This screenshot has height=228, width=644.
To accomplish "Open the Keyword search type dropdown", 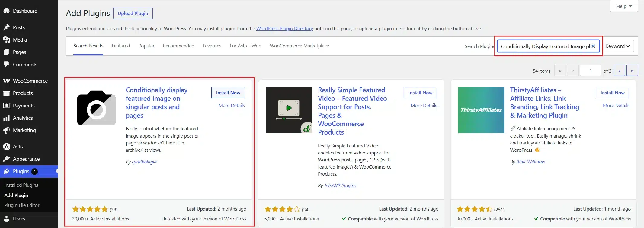I will [618, 46].
